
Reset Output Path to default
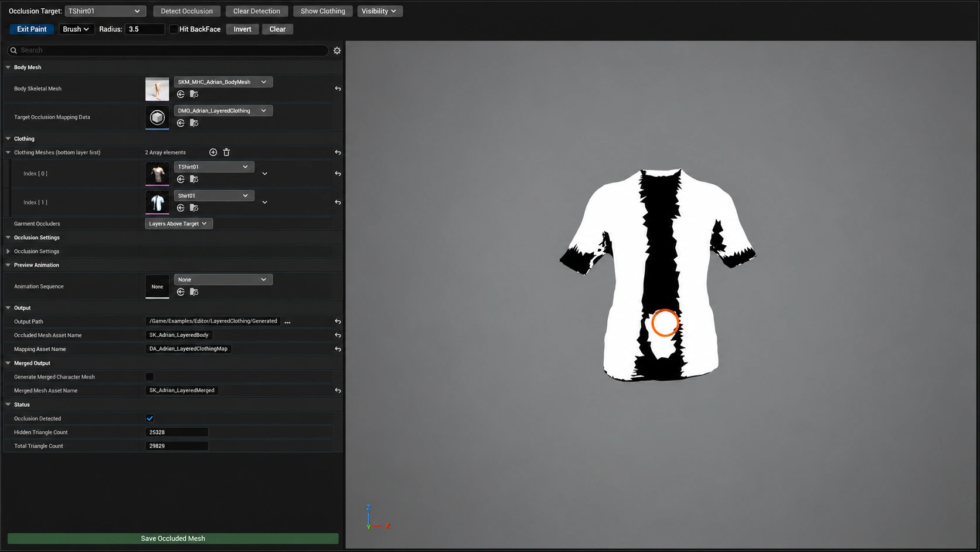pos(338,321)
